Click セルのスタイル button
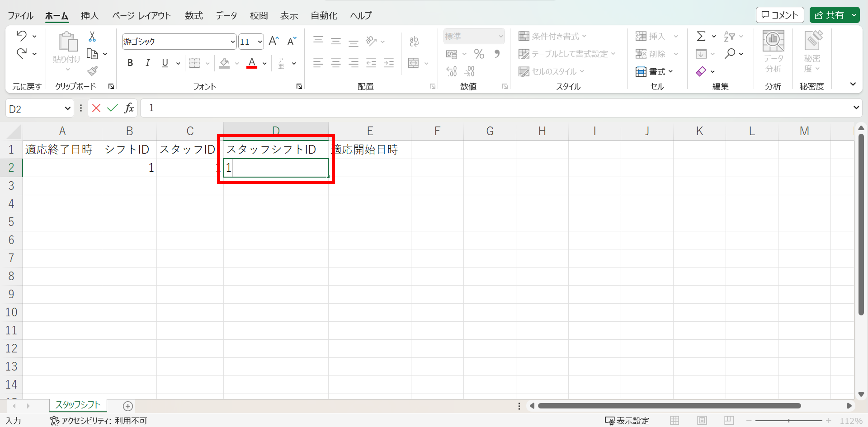 (x=551, y=71)
